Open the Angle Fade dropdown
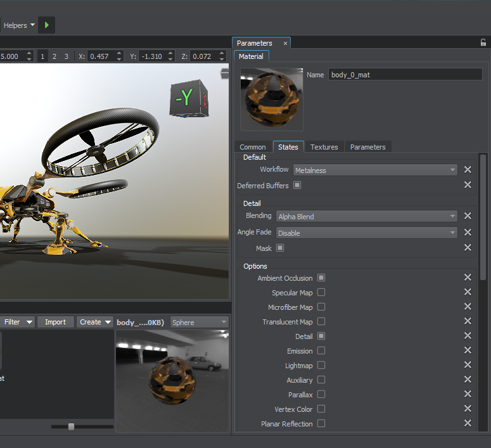Viewport: 491px width, 448px height. pyautogui.click(x=366, y=233)
